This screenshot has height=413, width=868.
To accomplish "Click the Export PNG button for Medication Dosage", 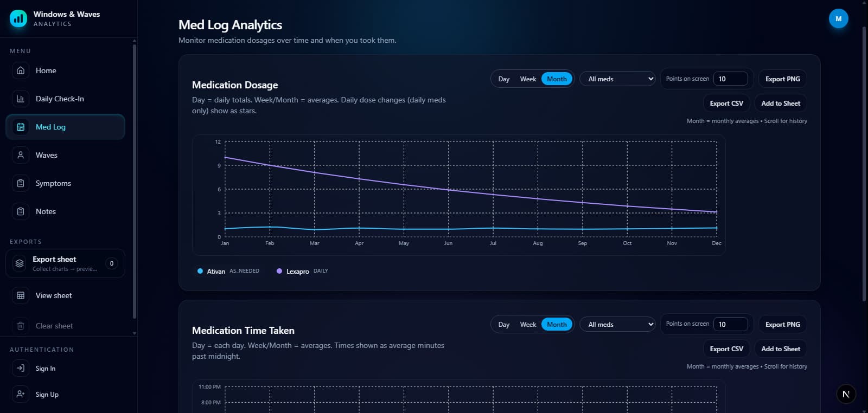I will point(782,79).
